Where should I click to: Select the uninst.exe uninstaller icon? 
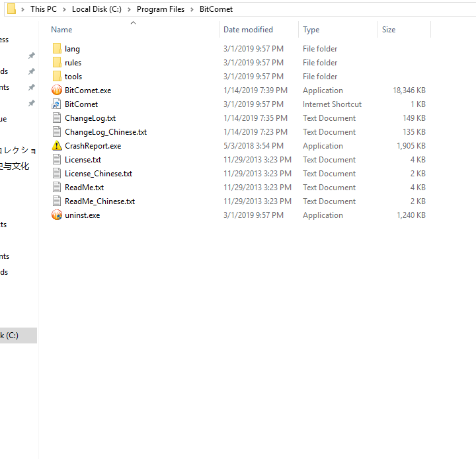(x=57, y=215)
